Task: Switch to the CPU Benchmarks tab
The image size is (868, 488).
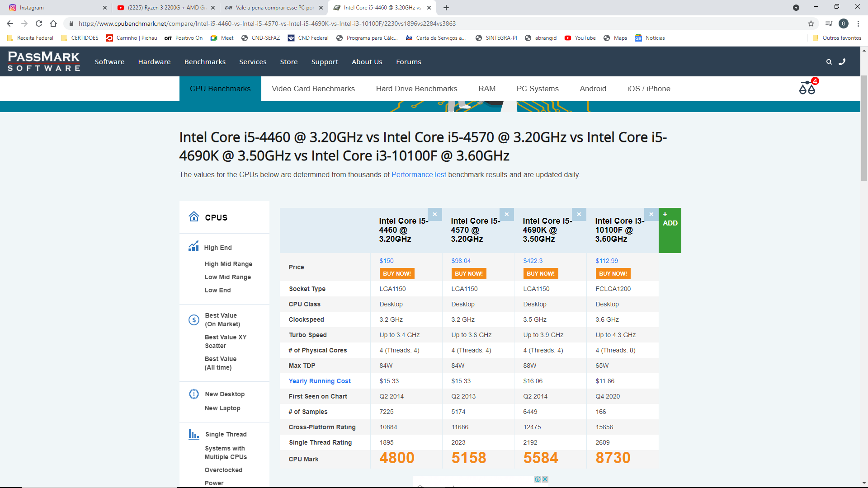Action: pos(220,89)
